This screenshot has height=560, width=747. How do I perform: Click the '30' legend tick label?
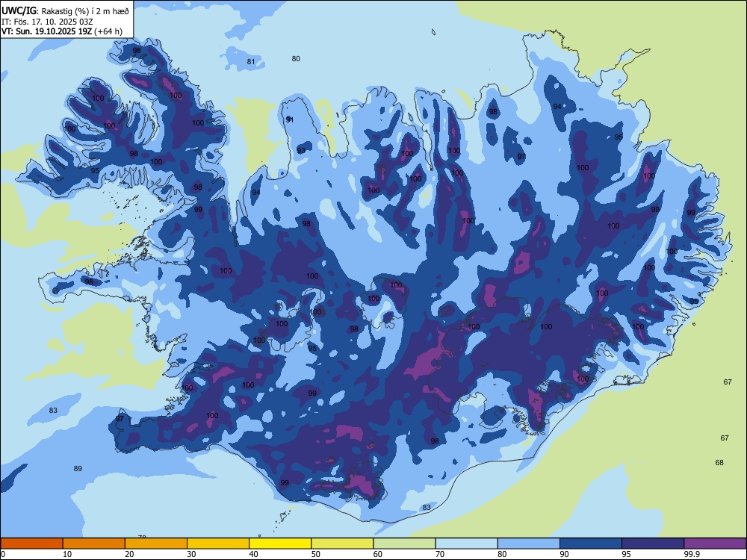(x=191, y=554)
